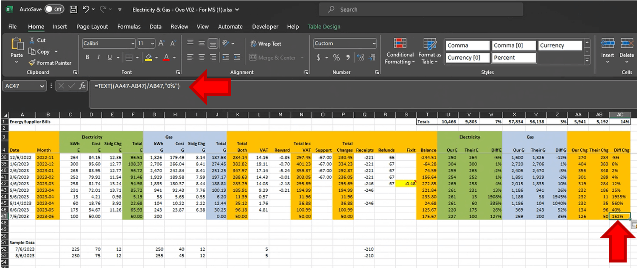Image resolution: width=644 pixels, height=268 pixels.
Task: Toggle Wrap Text
Action: click(266, 43)
